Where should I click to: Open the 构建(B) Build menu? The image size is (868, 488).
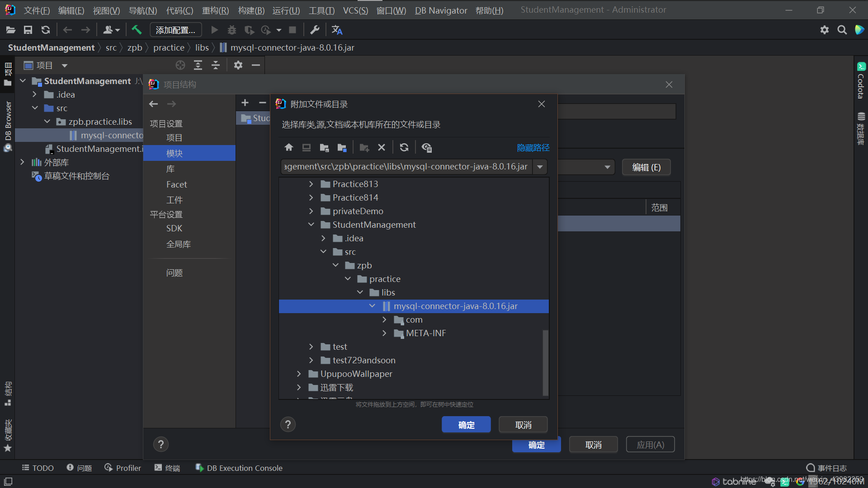coord(251,10)
